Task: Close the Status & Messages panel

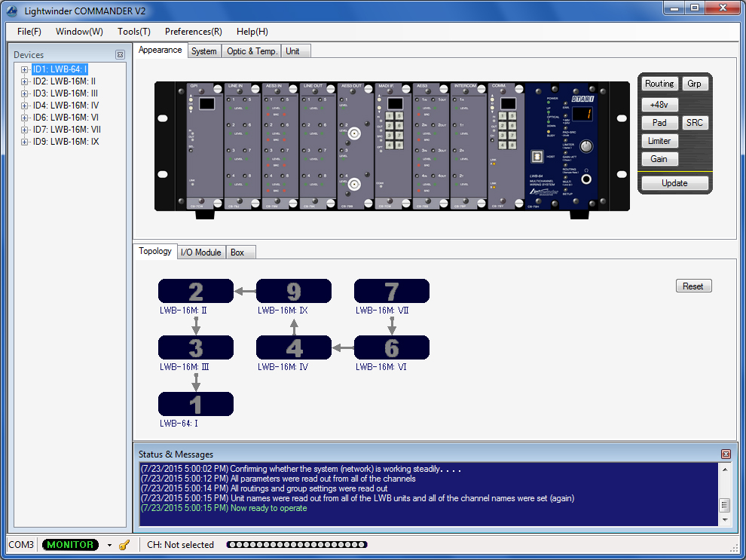Action: pos(726,454)
